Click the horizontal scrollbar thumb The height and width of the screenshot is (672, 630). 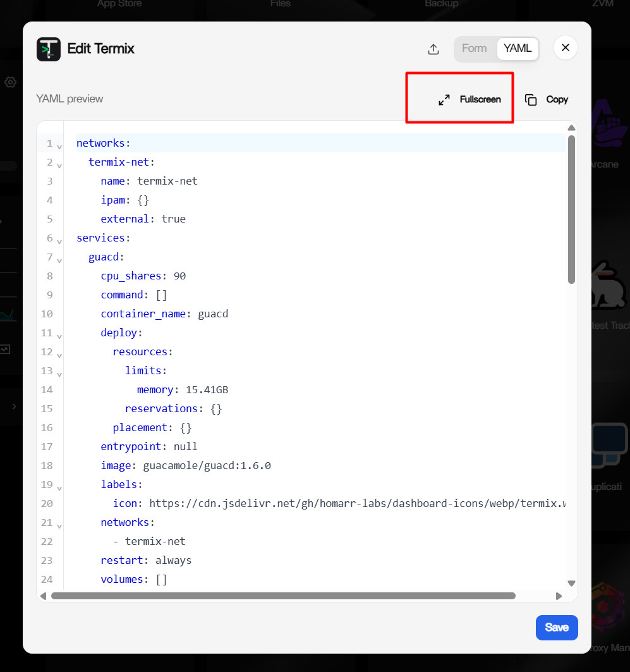point(283,596)
